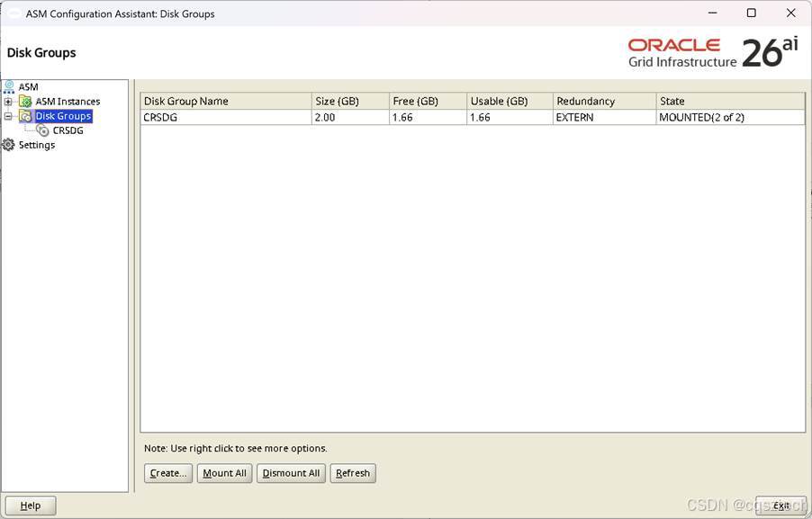Expand the ASM Instances tree node
The image size is (812, 519).
(x=8, y=102)
